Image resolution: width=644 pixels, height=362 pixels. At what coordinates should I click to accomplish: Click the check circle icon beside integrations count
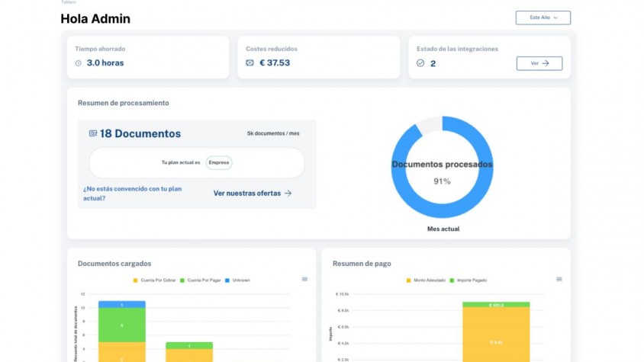click(x=420, y=62)
